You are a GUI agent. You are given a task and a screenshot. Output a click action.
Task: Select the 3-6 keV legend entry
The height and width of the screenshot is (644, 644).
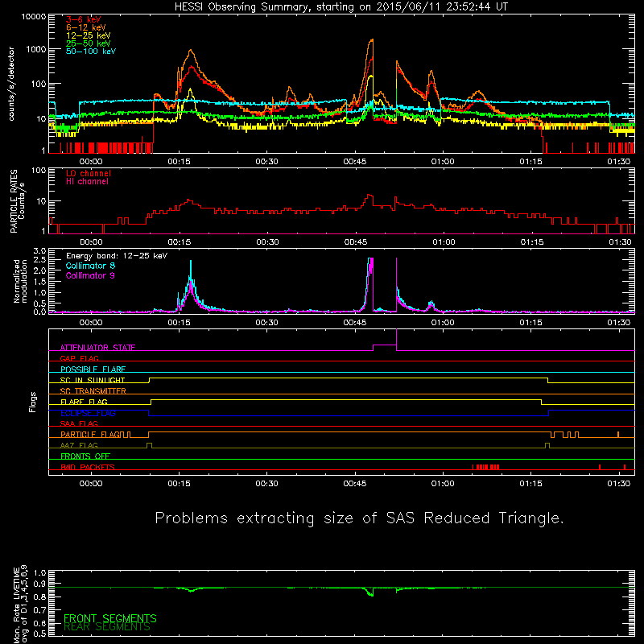84,19
